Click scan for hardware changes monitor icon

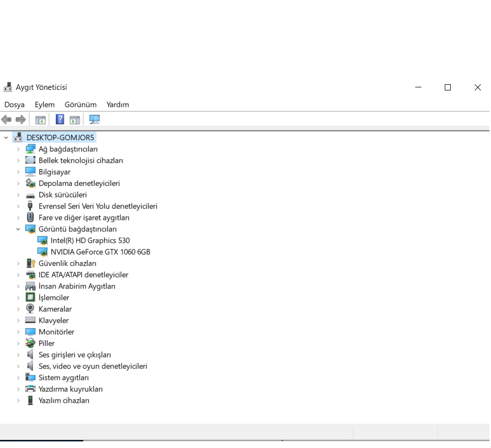[94, 119]
